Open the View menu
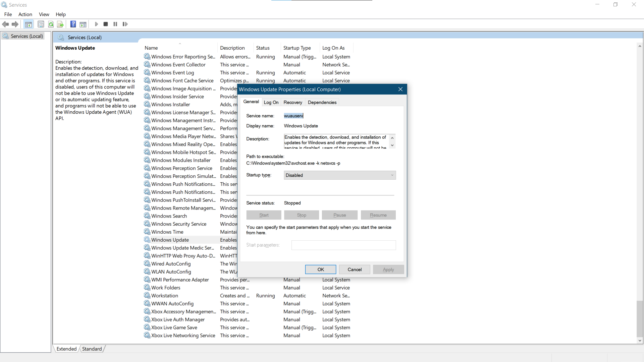The height and width of the screenshot is (362, 644). point(44,14)
